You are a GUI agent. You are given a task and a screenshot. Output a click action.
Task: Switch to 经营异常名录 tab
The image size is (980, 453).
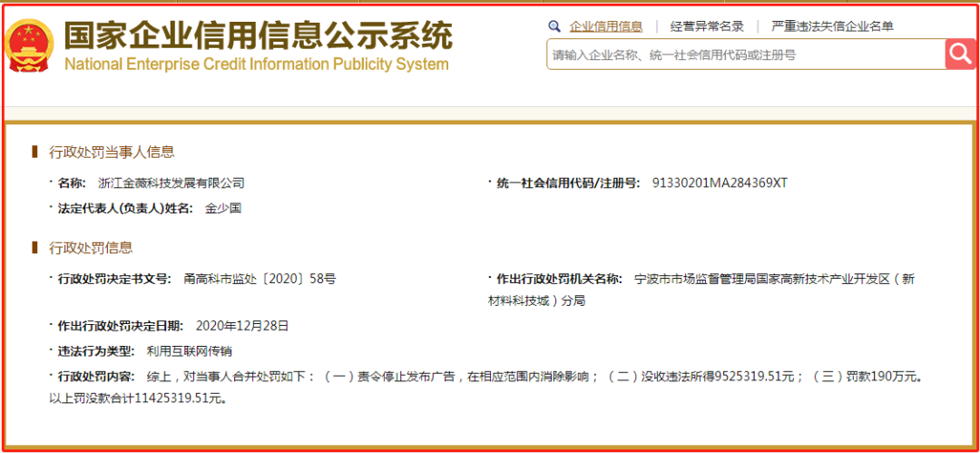pos(707,26)
